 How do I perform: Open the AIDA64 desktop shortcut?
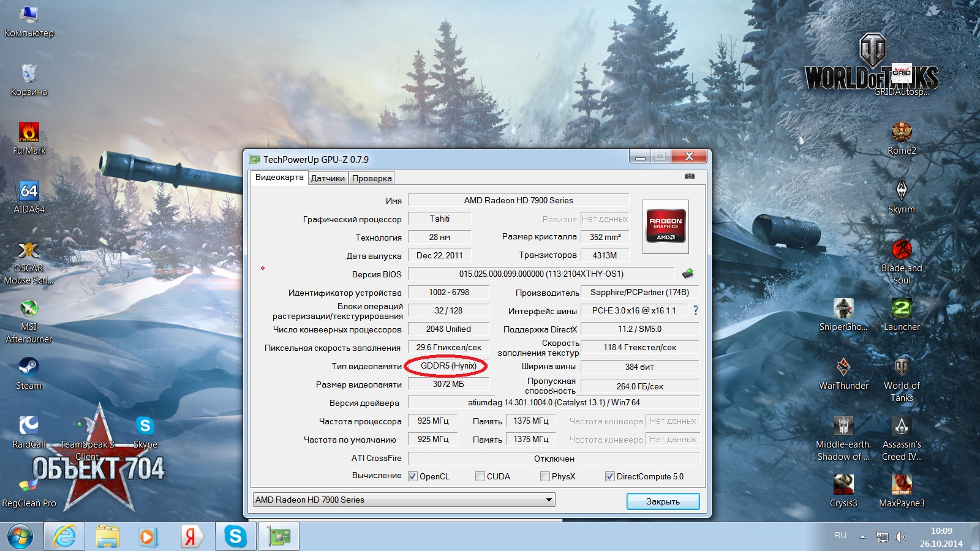29,197
